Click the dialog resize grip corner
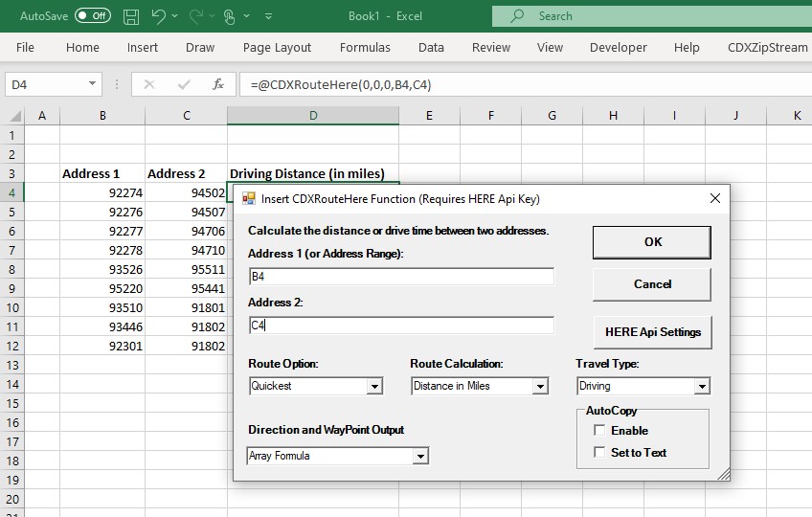 pos(724,474)
